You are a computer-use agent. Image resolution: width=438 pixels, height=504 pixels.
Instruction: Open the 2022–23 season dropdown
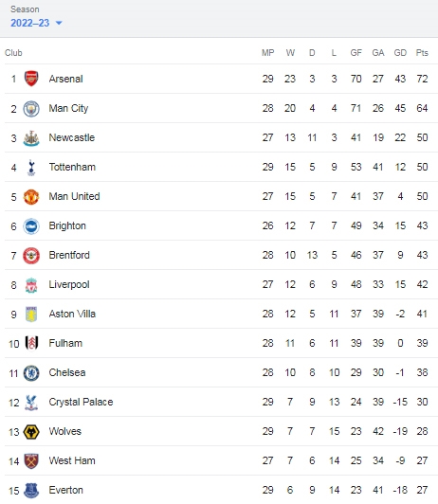36,23
